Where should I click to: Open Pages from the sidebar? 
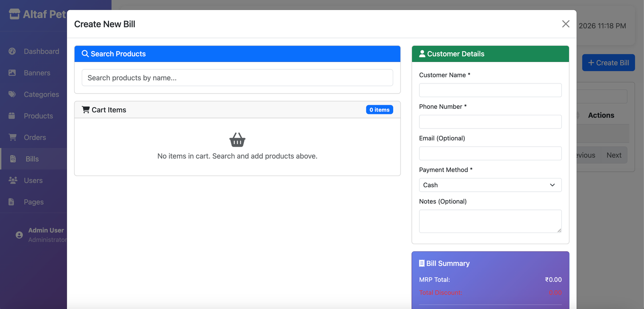tap(33, 202)
